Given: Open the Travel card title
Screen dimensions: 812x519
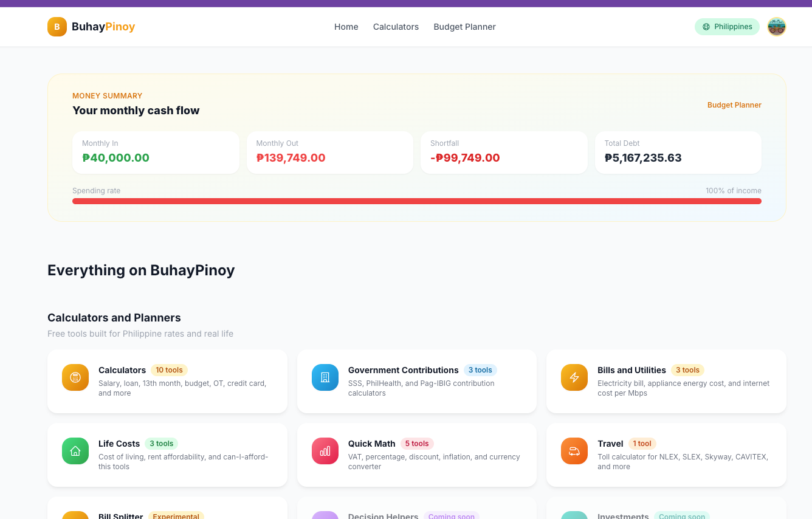Looking at the screenshot, I should [610, 444].
